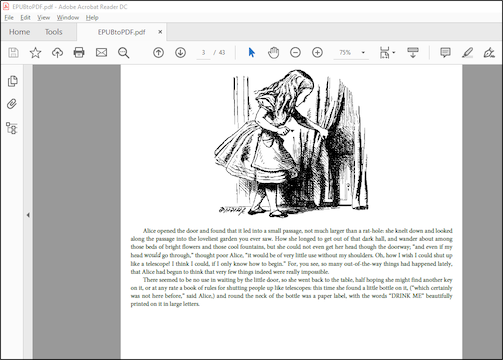Select the Highlight text pen icon
The image size is (503, 360).
coord(467,53)
